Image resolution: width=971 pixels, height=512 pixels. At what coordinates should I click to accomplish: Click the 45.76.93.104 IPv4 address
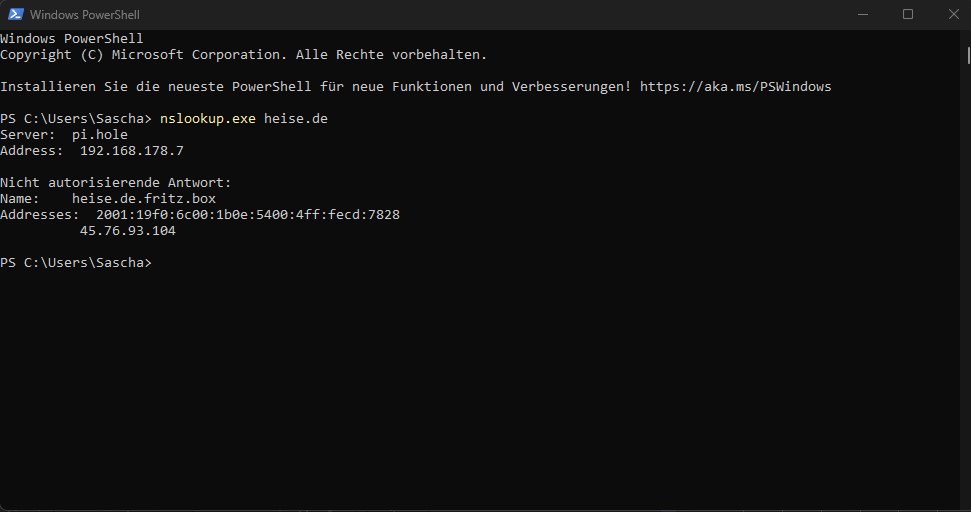pyautogui.click(x=128, y=231)
